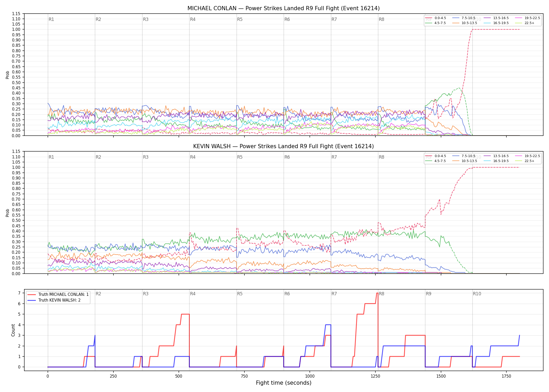Click the R5 round marker in Walsh chart
Viewport: 549px width, 392px height.
240,157
